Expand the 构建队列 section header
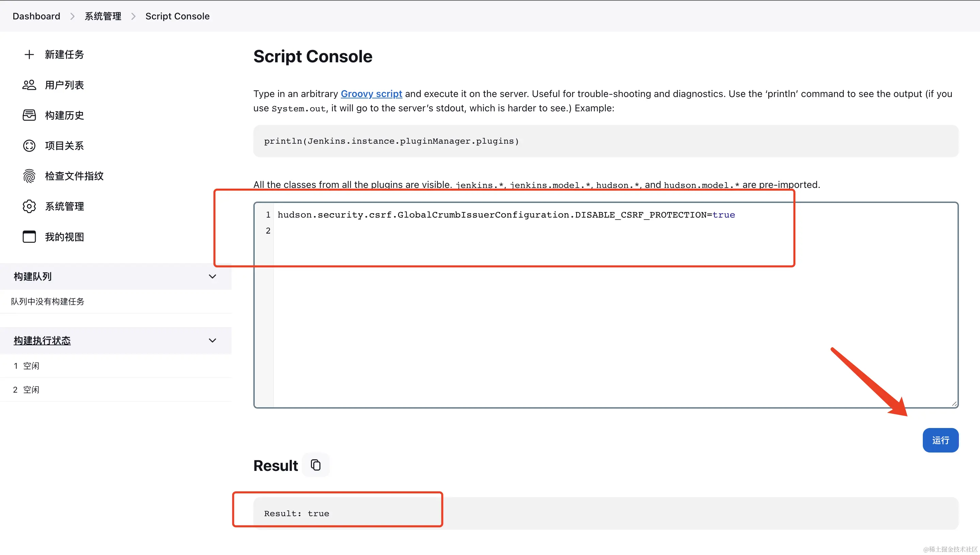Viewport: 980px width, 555px height. click(32, 276)
